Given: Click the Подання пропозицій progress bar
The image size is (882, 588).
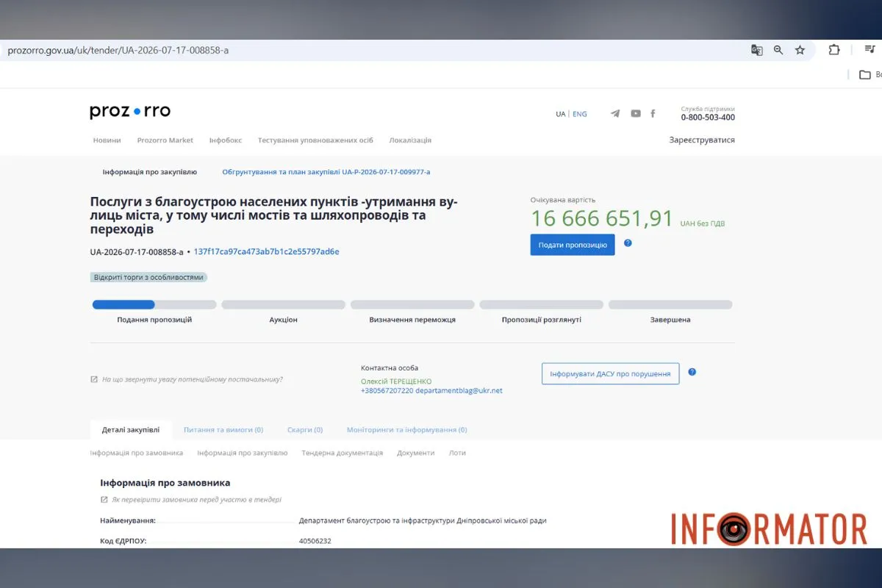Looking at the screenshot, I should [154, 304].
